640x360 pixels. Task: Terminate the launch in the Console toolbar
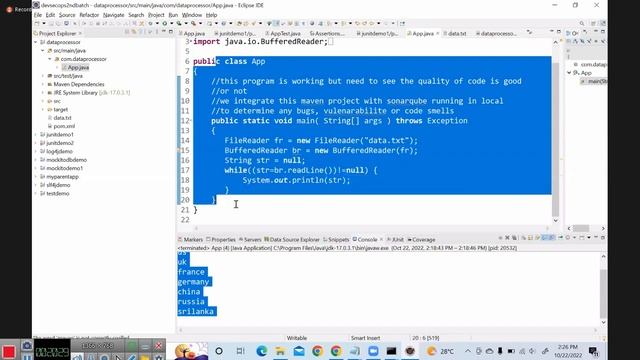pyautogui.click(x=500, y=238)
